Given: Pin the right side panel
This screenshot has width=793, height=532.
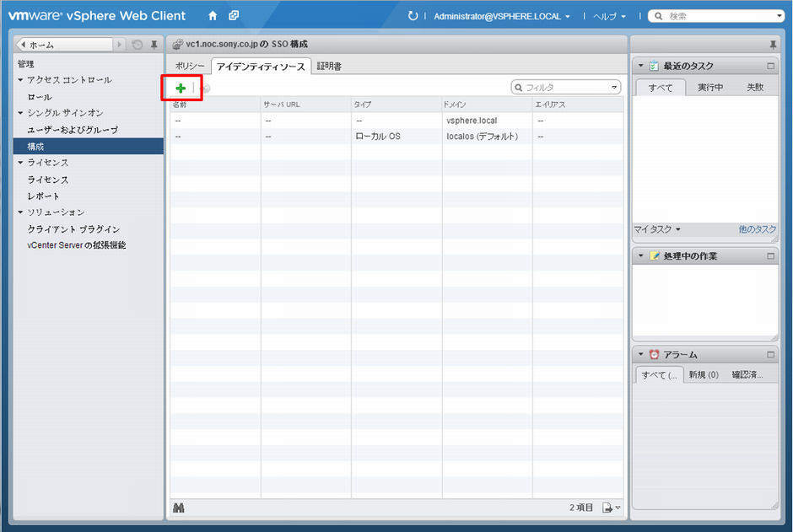Looking at the screenshot, I should (773, 44).
